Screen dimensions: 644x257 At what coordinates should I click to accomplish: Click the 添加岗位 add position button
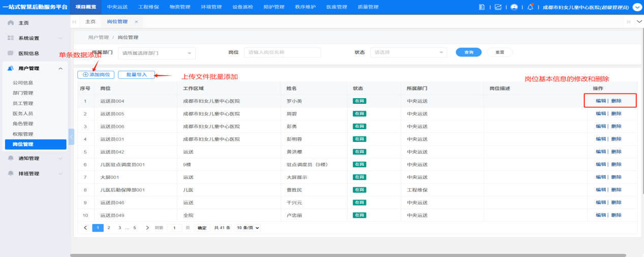coord(96,75)
